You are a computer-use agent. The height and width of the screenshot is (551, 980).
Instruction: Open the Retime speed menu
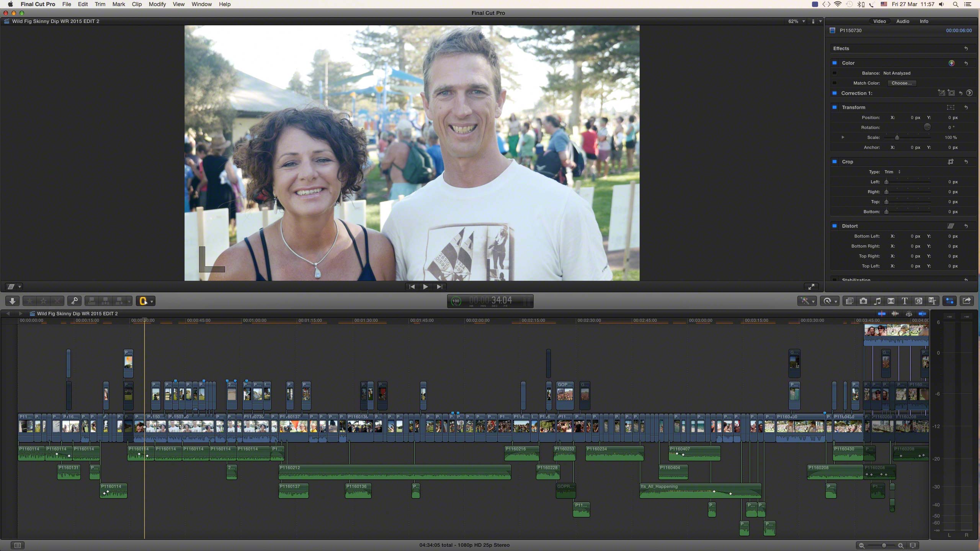click(x=830, y=301)
